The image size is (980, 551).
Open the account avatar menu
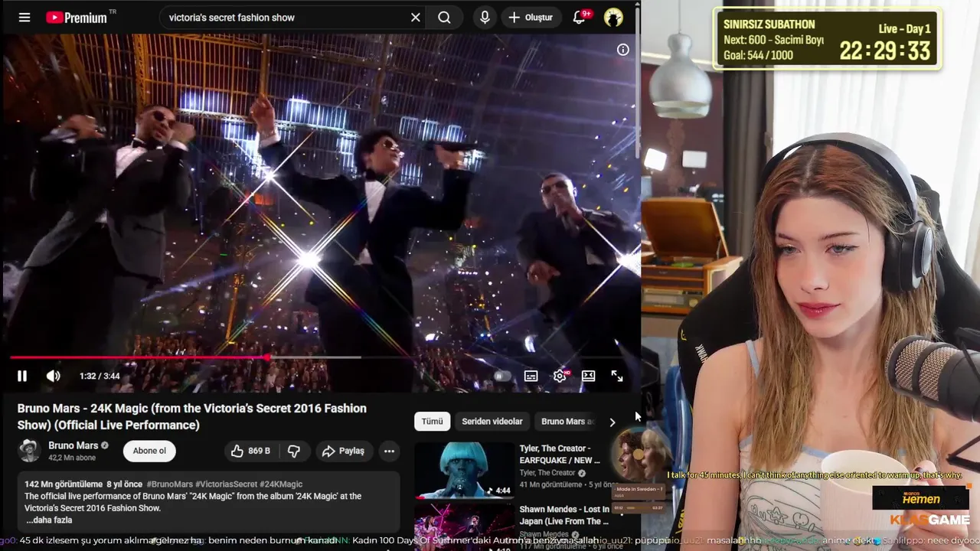(613, 18)
